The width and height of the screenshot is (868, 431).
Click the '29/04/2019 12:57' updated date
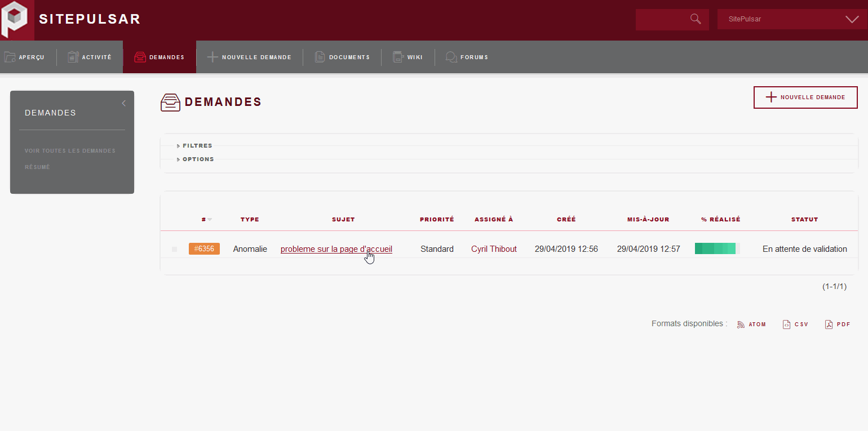[649, 249]
